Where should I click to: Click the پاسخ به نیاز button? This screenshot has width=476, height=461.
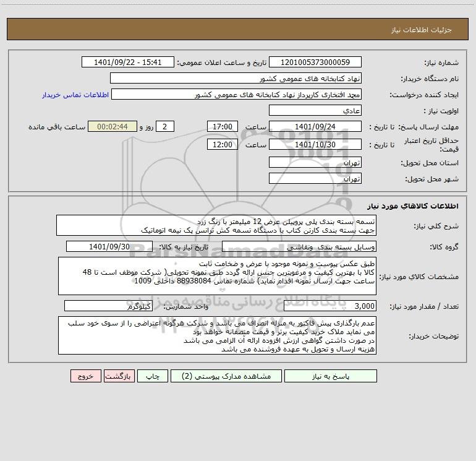coord(331,376)
